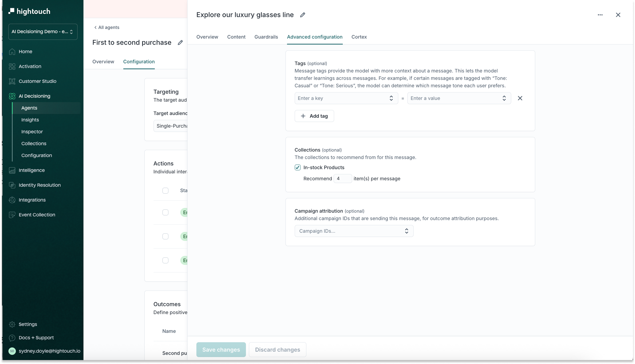Viewport: 635px width, 364px height.
Task: Open the Enter a key dropdown
Action: [346, 98]
